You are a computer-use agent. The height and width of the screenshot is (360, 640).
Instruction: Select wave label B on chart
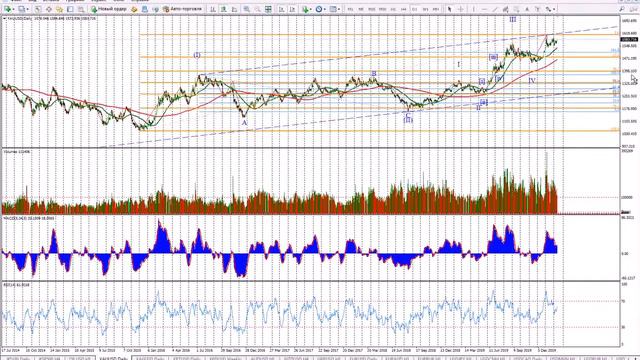373,74
